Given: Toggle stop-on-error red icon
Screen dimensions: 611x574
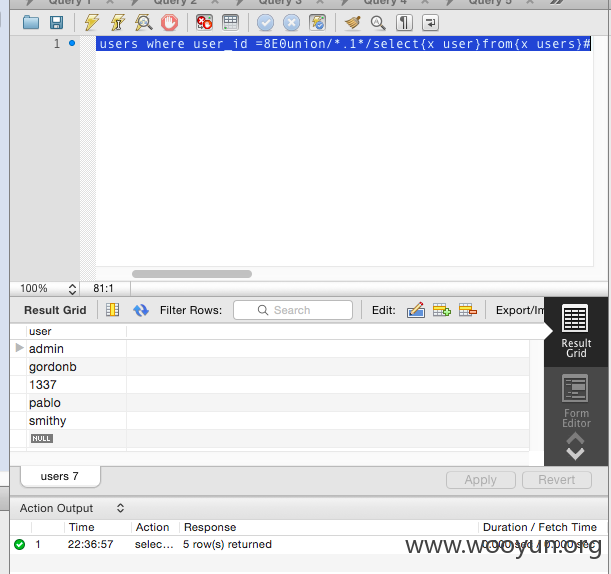Looking at the screenshot, I should pos(204,23).
